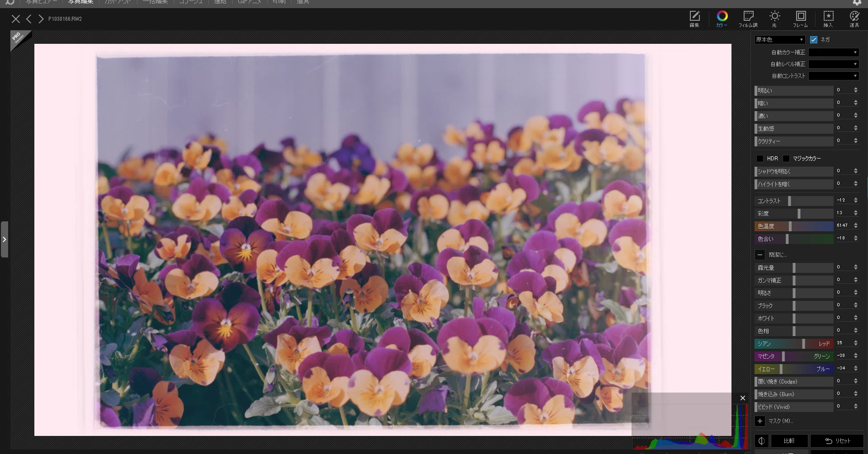Open the 自動コントラスト dropdown

[x=834, y=76]
